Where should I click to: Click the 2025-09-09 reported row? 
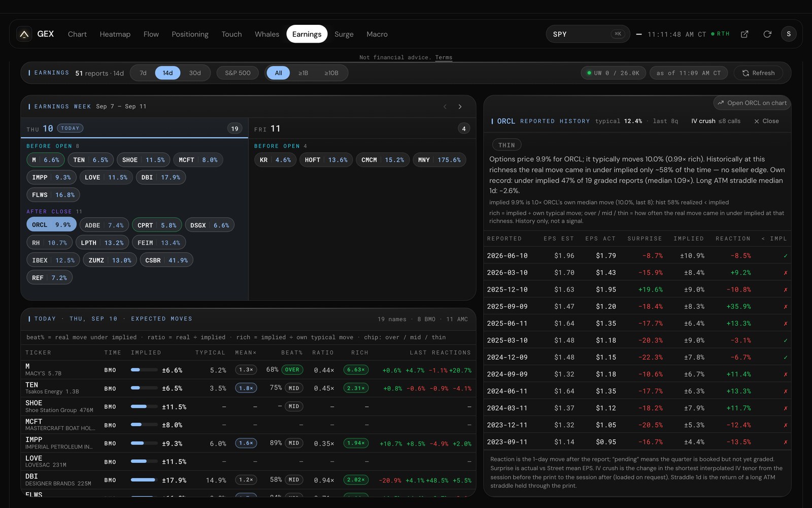tap(637, 306)
